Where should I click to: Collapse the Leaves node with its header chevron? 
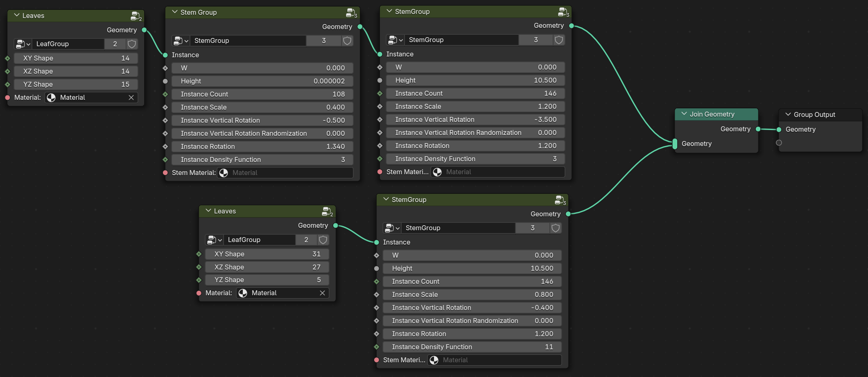coord(16,16)
